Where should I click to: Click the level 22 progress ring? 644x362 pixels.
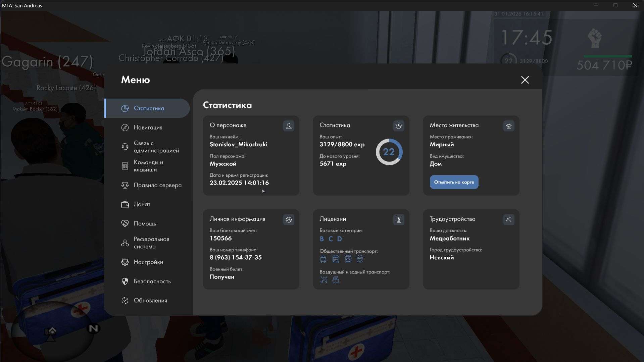click(x=389, y=152)
